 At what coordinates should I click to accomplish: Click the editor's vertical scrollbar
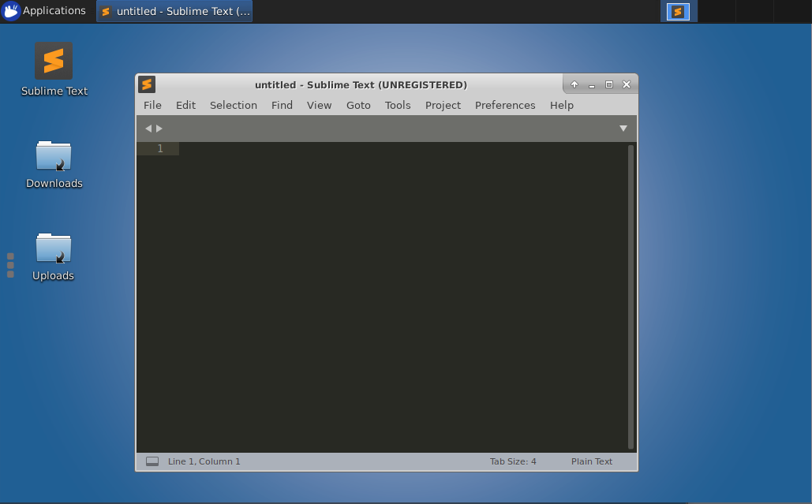point(631,296)
